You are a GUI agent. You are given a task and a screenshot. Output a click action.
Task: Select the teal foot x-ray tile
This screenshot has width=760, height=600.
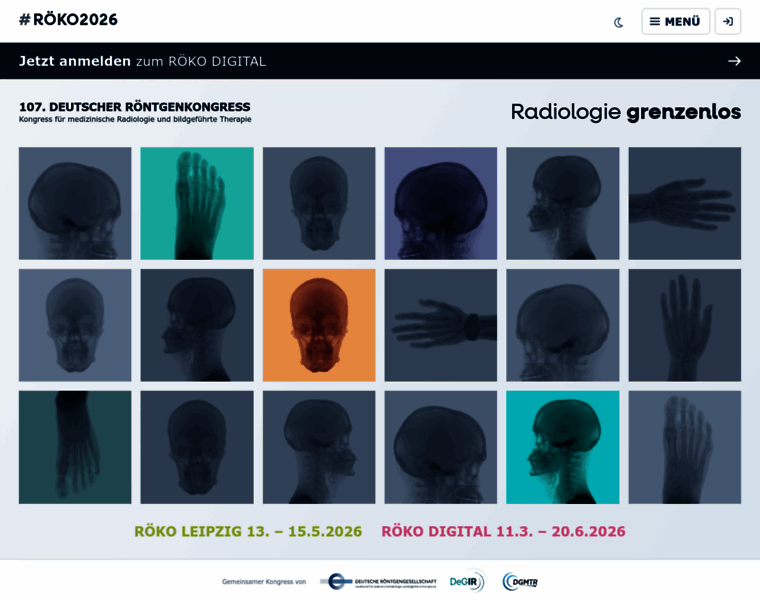(x=197, y=203)
